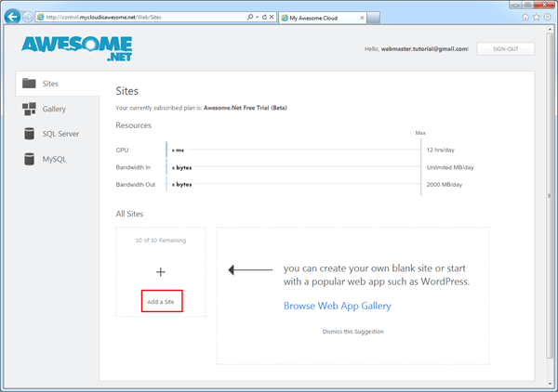Click the SQL Server database icon
The width and height of the screenshot is (558, 392).
[x=29, y=134]
